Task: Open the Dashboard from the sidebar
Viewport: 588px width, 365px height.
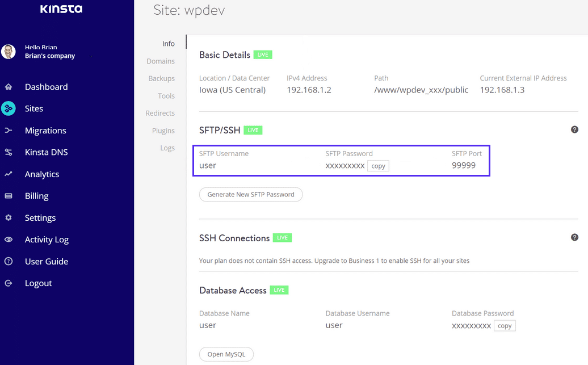Action: (46, 86)
